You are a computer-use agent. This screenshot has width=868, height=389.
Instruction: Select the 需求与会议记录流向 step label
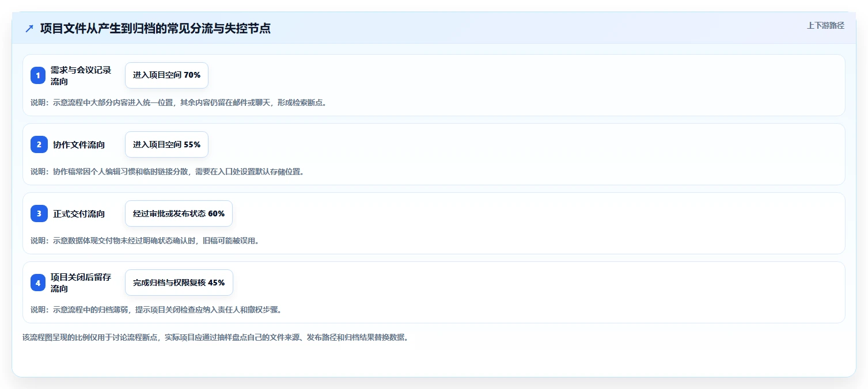[81, 75]
